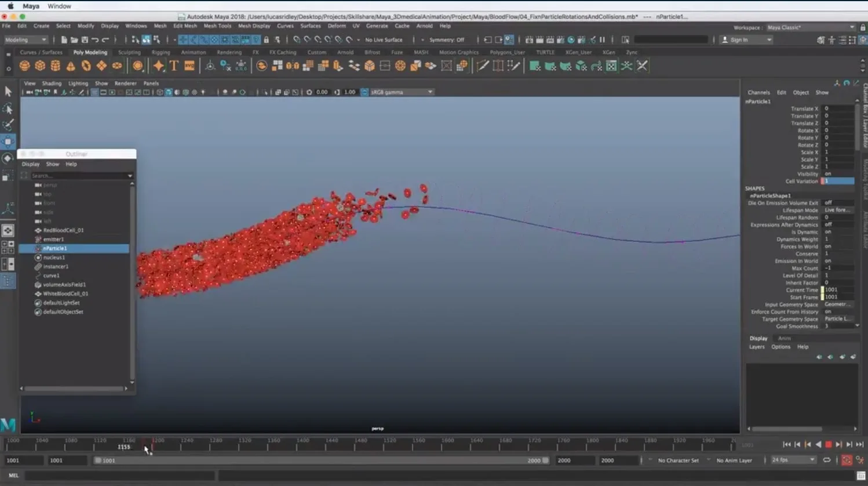This screenshot has height=486, width=868.
Task: Open the IPR render icon
Action: click(550, 39)
